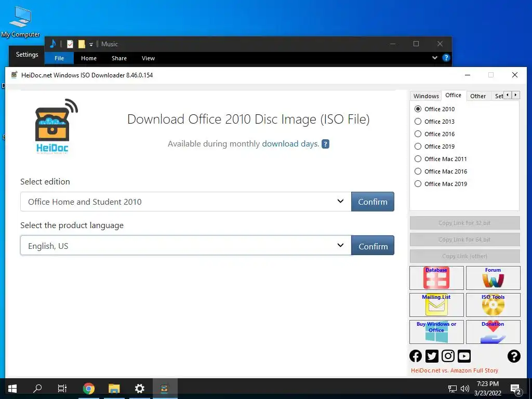Click the music note icon in Music window

click(x=52, y=44)
